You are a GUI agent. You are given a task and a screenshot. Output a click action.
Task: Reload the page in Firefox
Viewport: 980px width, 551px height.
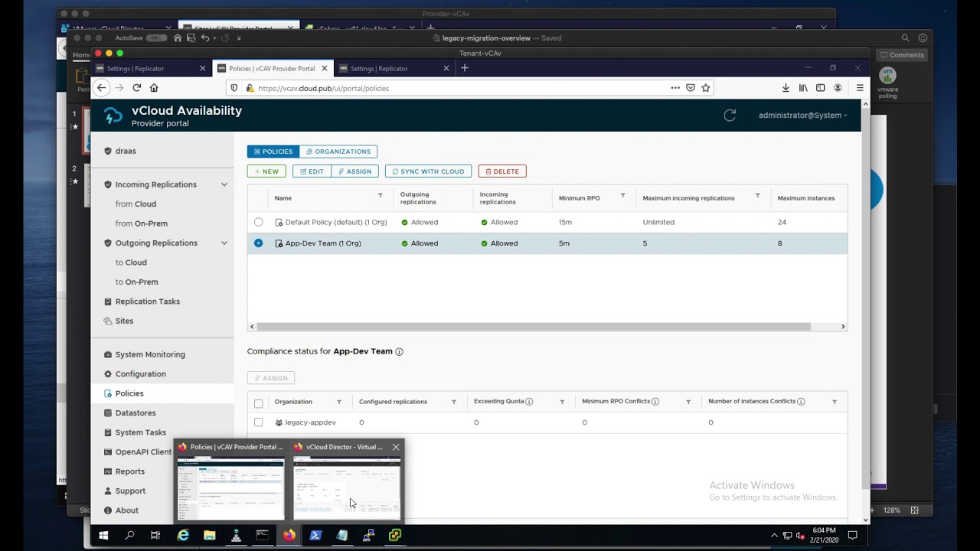(x=137, y=88)
